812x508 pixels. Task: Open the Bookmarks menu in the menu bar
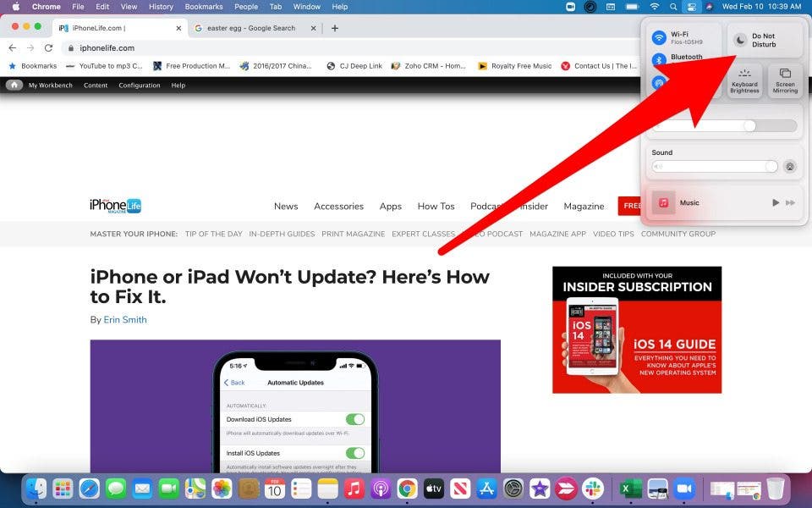[204, 7]
